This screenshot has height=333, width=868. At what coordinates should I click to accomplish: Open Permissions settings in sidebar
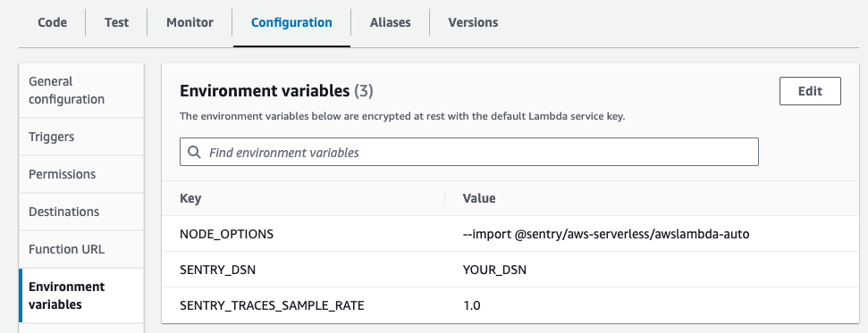point(81,174)
